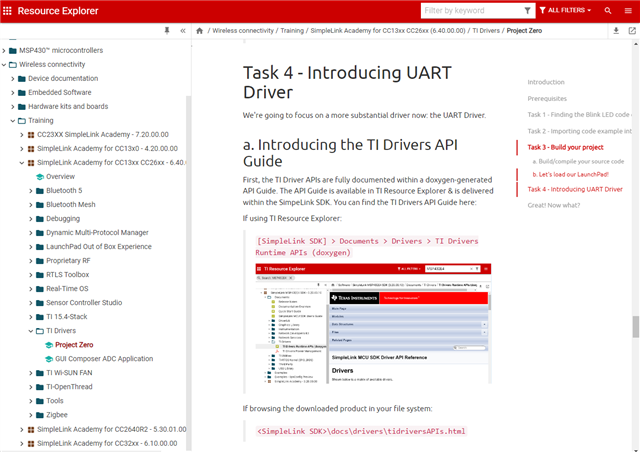Jump to Task 4 - Introducing UART Driver
The width and height of the screenshot is (640, 452).
pyautogui.click(x=575, y=189)
